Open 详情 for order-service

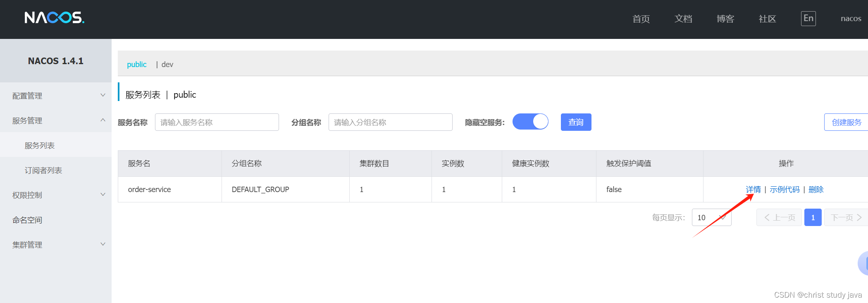pyautogui.click(x=753, y=189)
